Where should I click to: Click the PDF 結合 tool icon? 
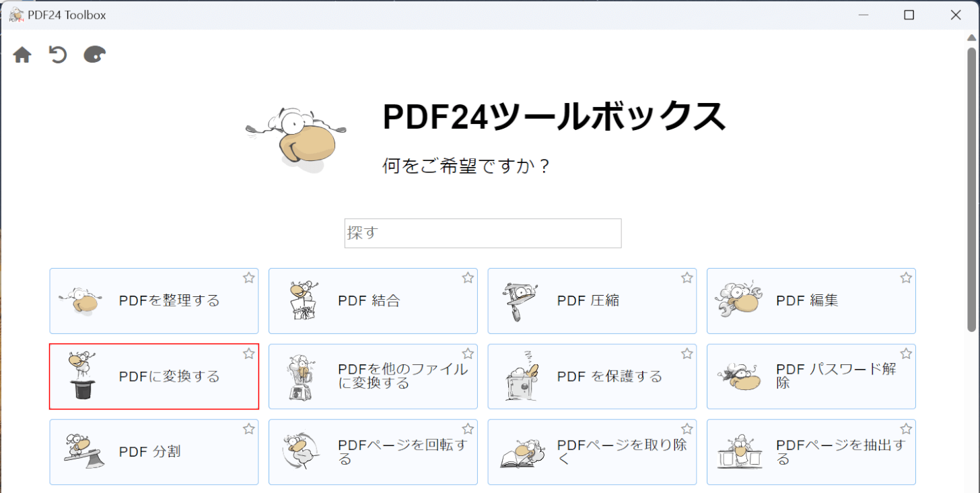(x=303, y=300)
